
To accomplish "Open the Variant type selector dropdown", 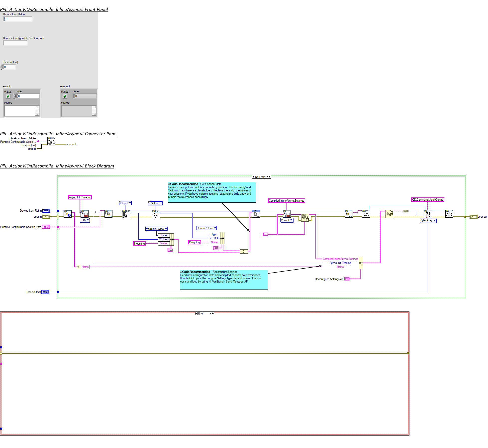I will click(x=291, y=220).
